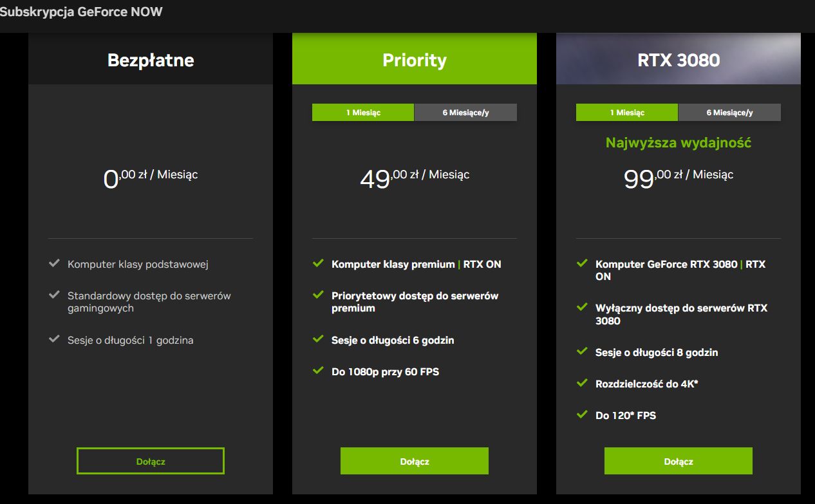Click the Bezpłatne plan header
Image resolution: width=815 pixels, height=504 pixels.
(151, 59)
